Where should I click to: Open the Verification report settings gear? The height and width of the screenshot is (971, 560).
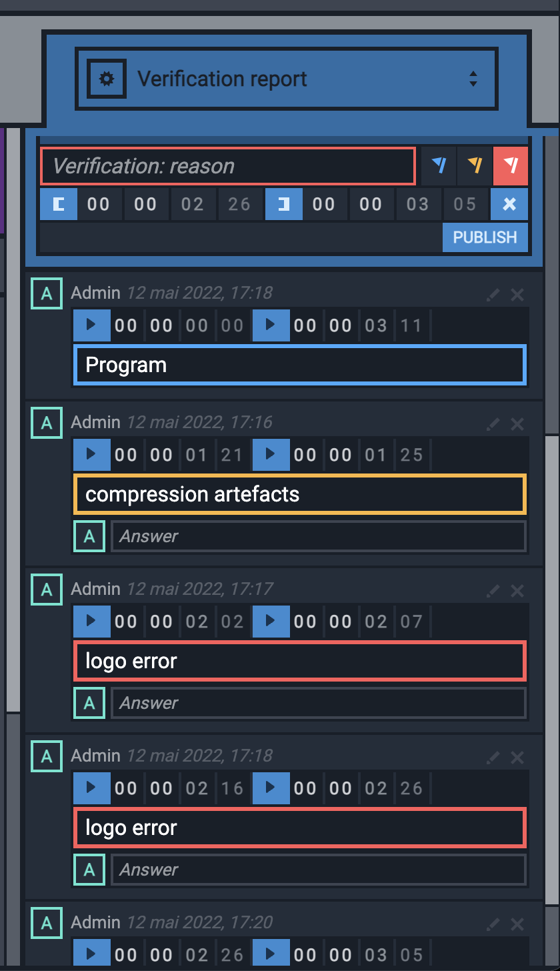[x=107, y=79]
